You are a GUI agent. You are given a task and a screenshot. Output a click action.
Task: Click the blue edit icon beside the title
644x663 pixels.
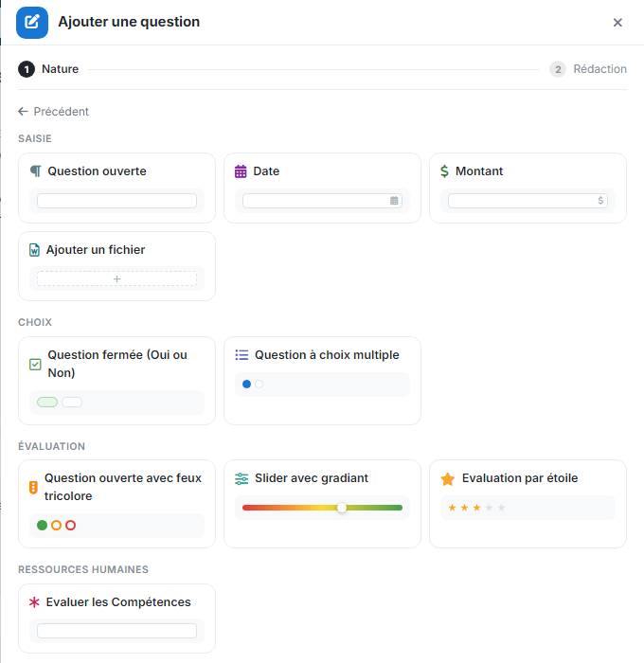pyautogui.click(x=32, y=23)
